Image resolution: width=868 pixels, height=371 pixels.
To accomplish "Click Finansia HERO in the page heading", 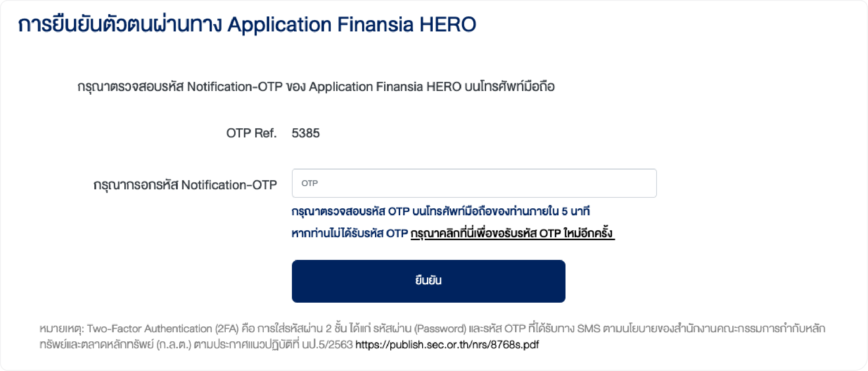I will [406, 25].
